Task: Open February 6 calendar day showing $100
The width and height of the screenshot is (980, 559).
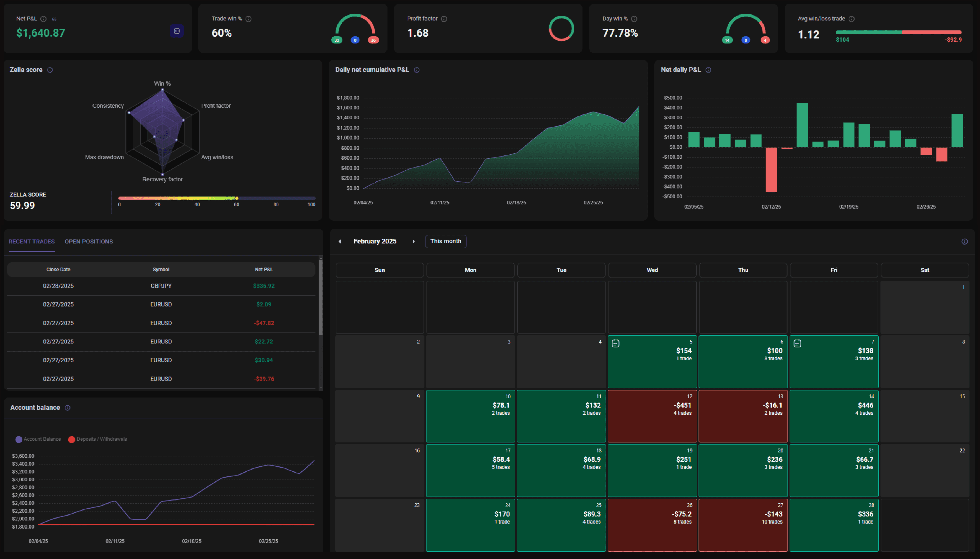Action: 743,362
